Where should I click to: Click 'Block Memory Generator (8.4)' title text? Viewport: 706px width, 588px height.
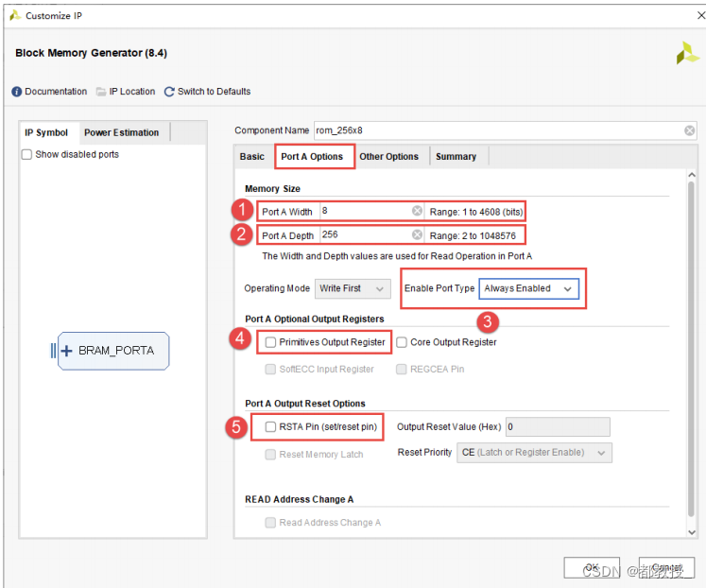pyautogui.click(x=91, y=53)
